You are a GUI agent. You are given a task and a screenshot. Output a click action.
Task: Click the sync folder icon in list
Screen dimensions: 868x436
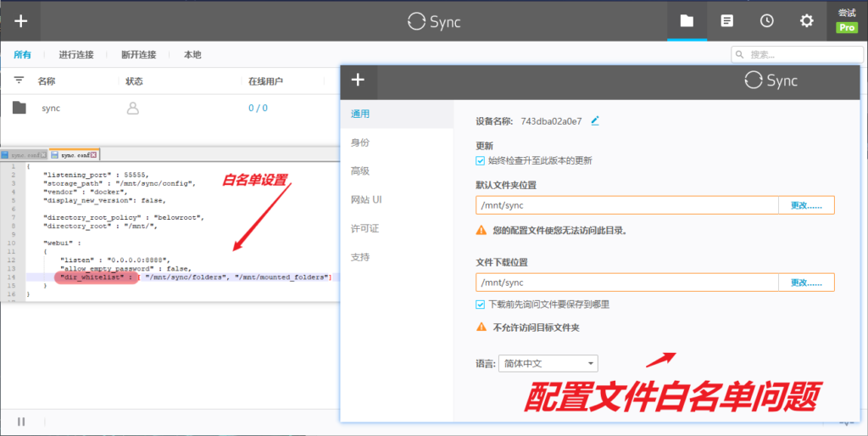19,108
